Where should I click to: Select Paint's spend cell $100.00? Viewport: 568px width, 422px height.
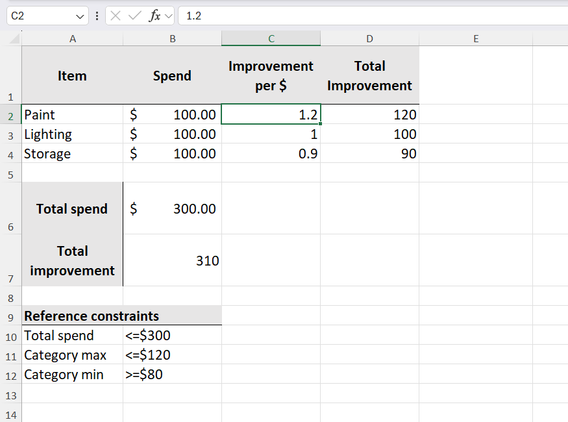click(x=172, y=114)
